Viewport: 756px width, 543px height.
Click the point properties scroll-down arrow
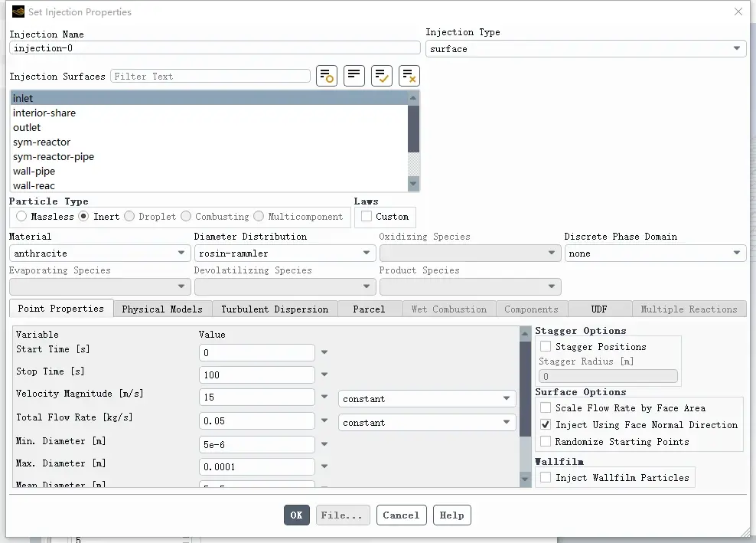525,479
